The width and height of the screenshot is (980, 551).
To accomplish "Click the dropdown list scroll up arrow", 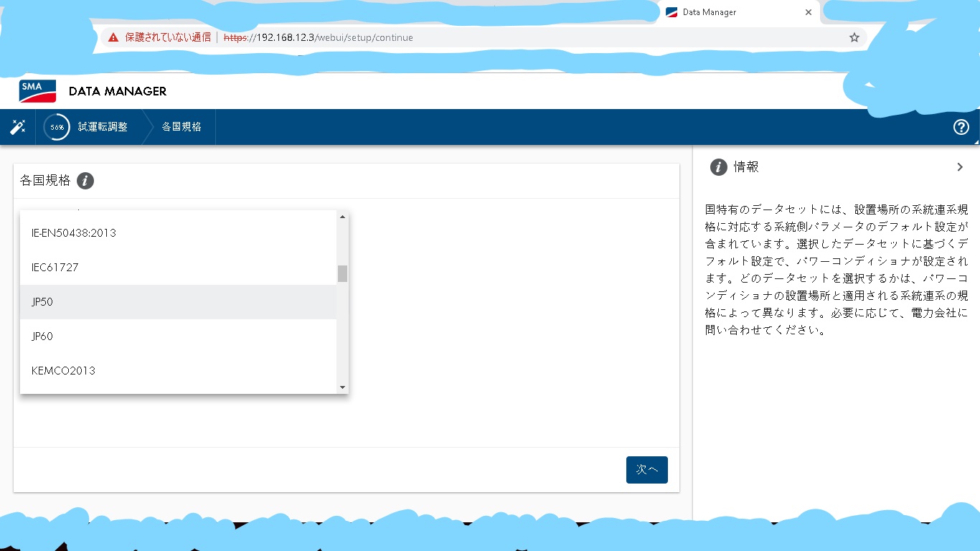I will click(x=342, y=217).
